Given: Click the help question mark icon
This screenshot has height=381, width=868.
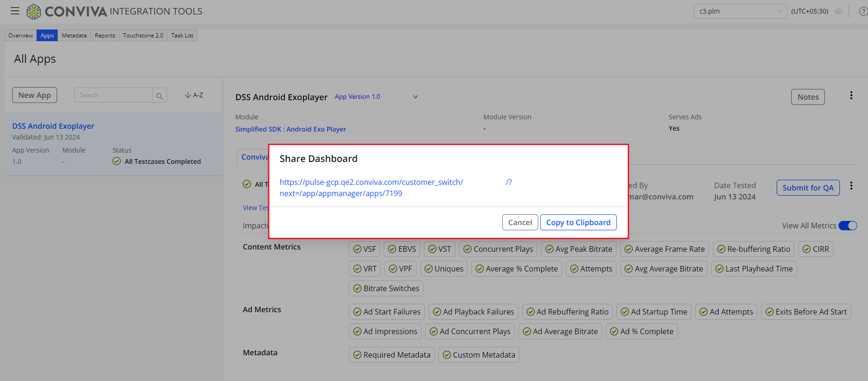Looking at the screenshot, I should click(863, 11).
